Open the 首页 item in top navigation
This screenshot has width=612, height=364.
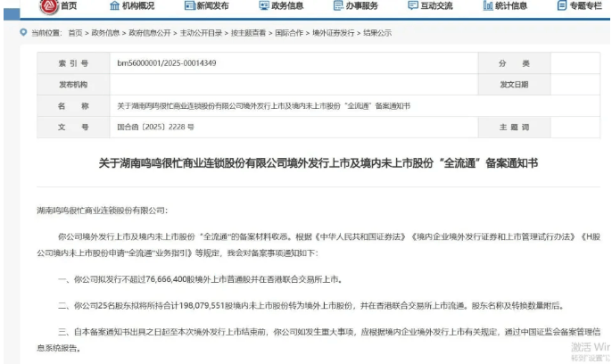68,6
